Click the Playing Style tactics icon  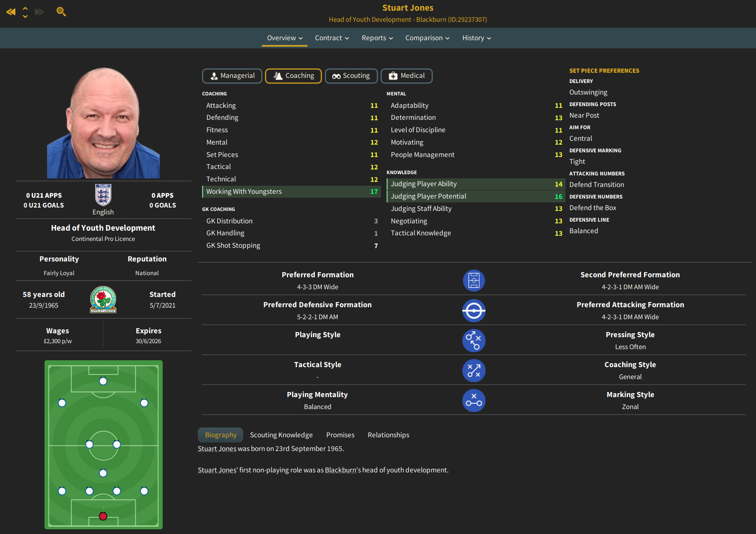(x=474, y=341)
